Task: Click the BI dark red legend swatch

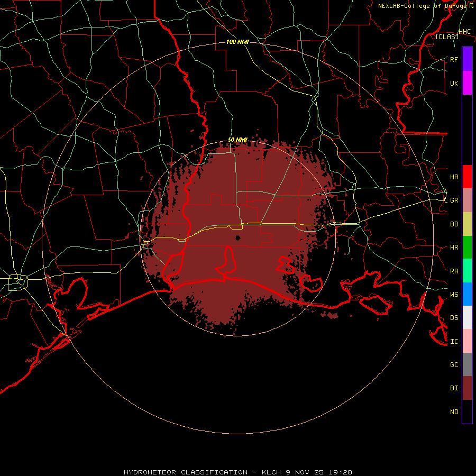Action: pos(467,388)
